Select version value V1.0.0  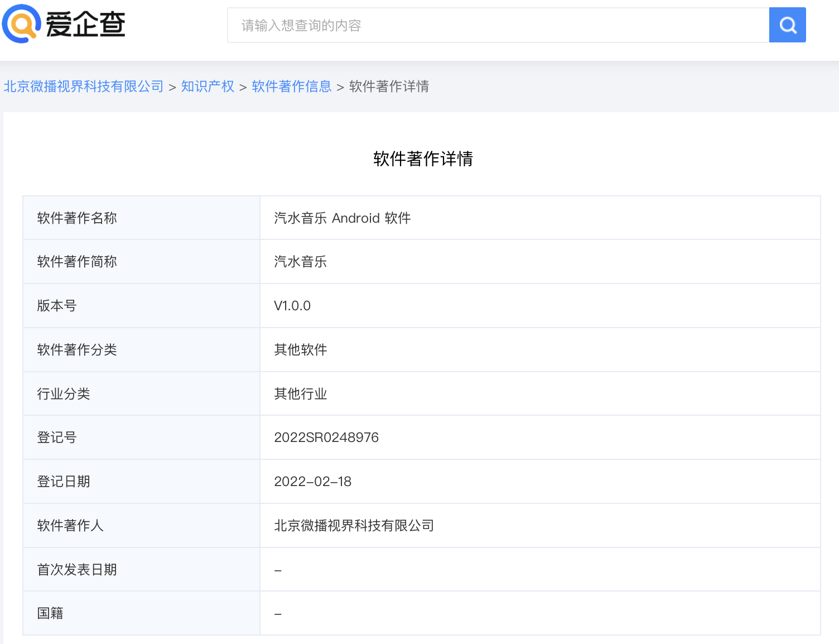pyautogui.click(x=292, y=306)
